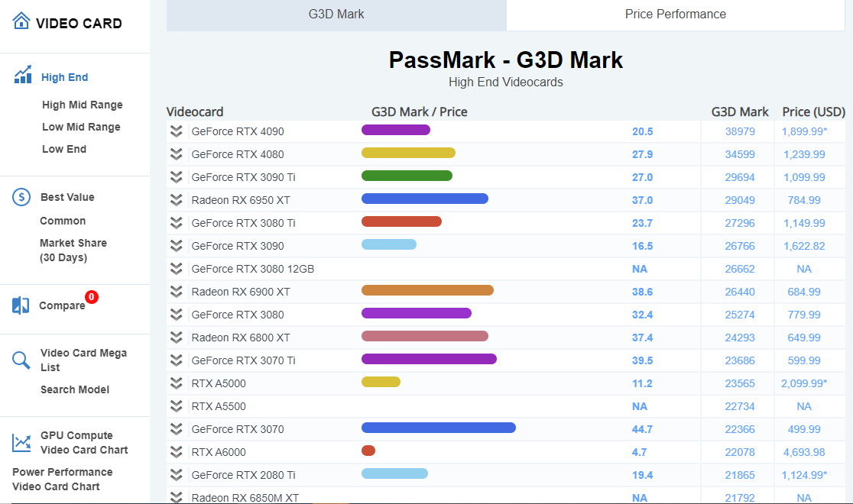Expand the GeForce RTX 4090 row

[176, 131]
